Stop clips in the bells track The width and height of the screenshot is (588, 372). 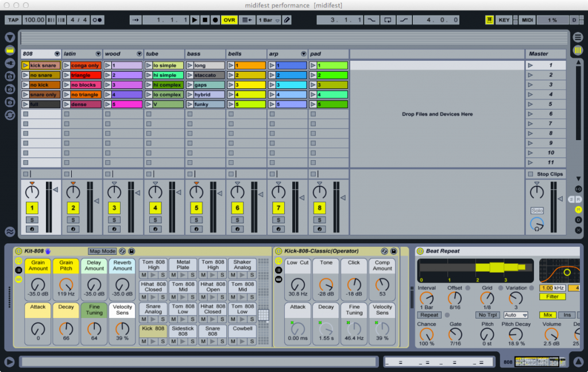[231, 174]
